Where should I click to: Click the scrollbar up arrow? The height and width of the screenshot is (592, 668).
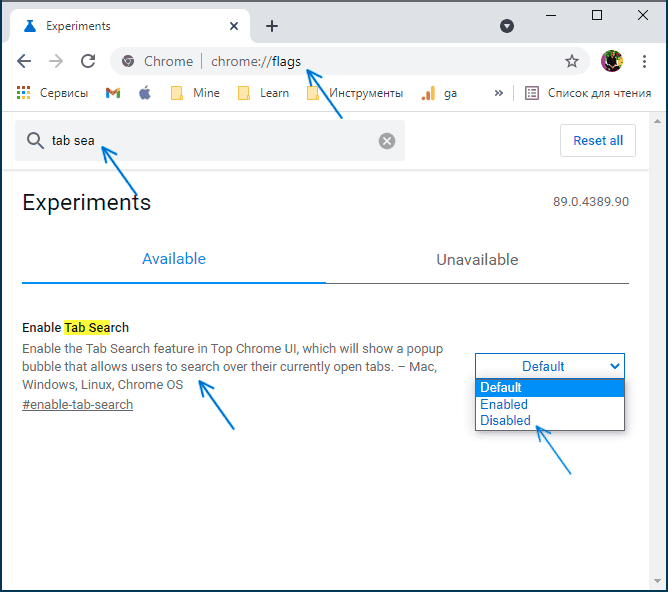(x=657, y=121)
